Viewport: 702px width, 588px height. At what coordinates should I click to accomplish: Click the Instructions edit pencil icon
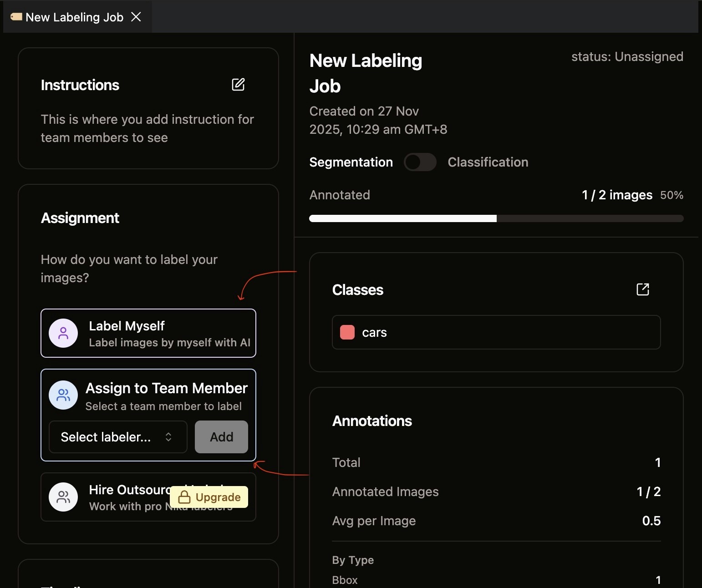(239, 85)
